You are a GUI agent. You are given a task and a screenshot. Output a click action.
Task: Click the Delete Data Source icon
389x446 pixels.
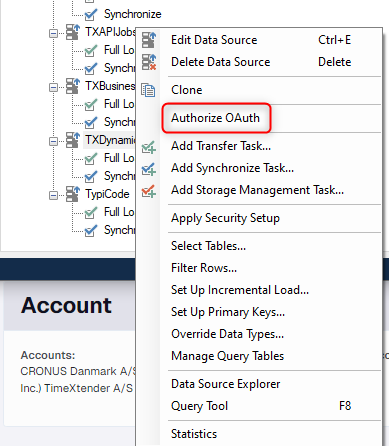click(x=149, y=62)
